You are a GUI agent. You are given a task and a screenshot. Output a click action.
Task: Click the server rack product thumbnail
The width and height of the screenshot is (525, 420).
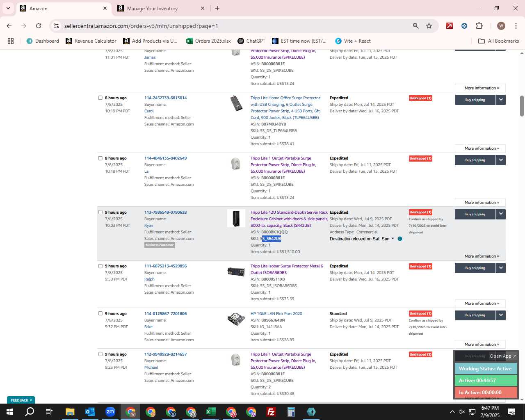[x=236, y=218]
